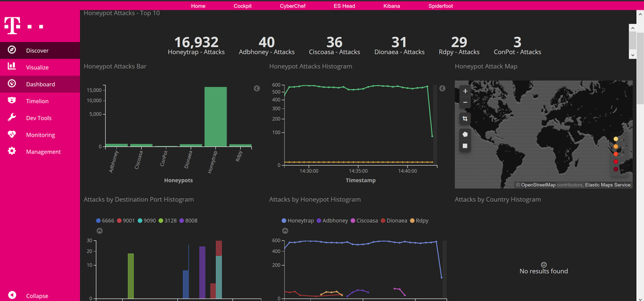Image resolution: width=644 pixels, height=301 pixels.
Task: Zoom out on the attack map
Action: [x=465, y=102]
